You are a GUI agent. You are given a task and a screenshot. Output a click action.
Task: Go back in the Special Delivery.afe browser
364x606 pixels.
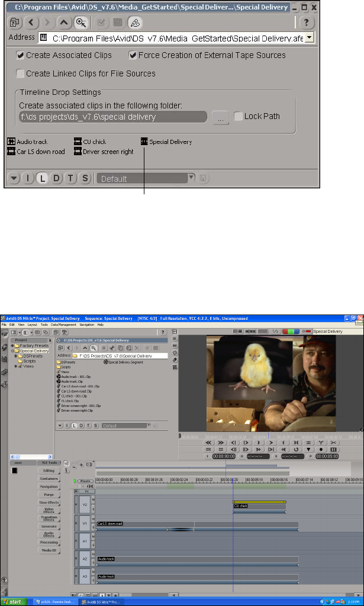point(31,23)
